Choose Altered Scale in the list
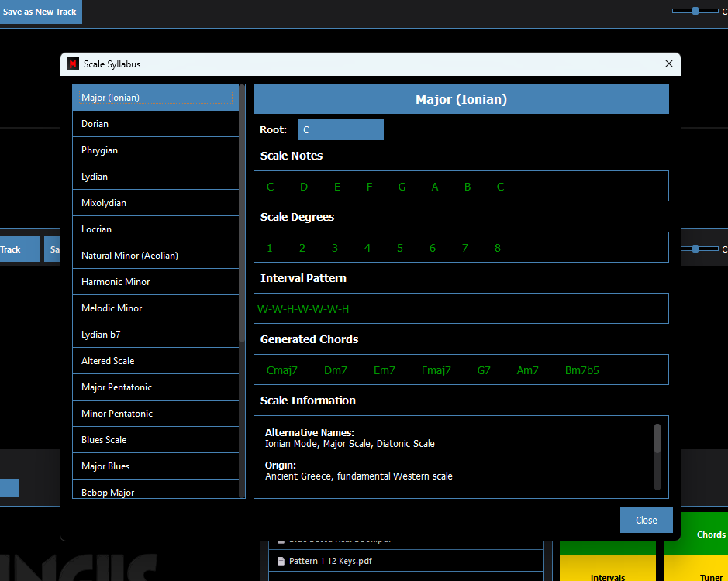This screenshot has height=581, width=728. pyautogui.click(x=155, y=361)
